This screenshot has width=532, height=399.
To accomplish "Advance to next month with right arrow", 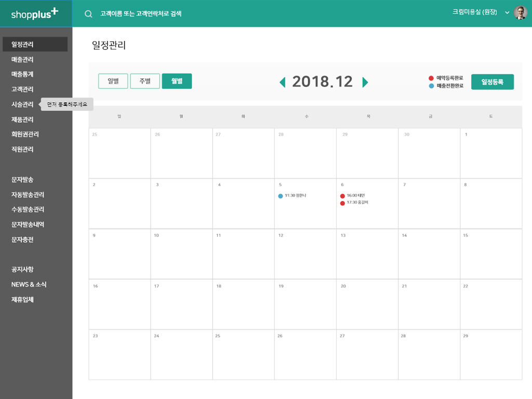I will (365, 82).
